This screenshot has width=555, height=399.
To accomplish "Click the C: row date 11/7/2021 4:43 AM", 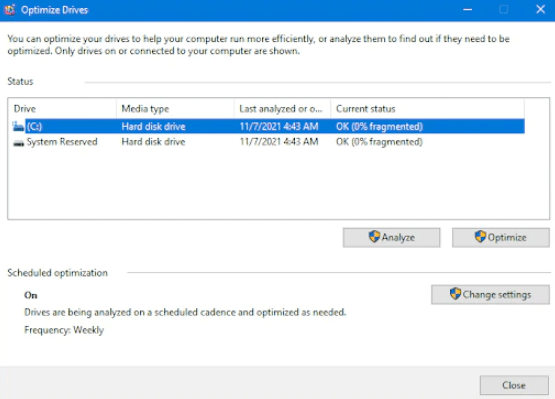I will 279,126.
